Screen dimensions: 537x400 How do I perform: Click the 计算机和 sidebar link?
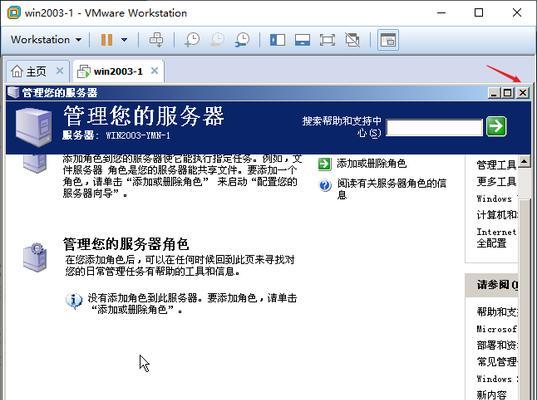497,215
